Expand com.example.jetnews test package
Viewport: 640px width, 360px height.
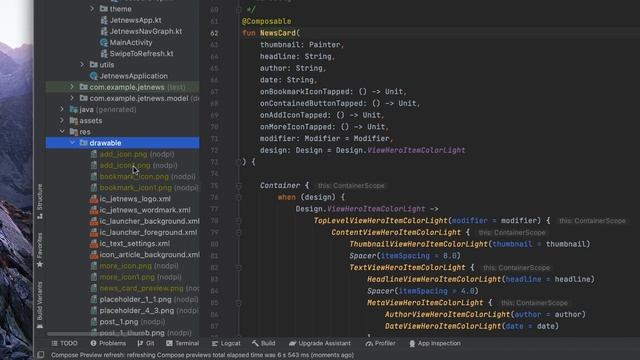(72, 87)
